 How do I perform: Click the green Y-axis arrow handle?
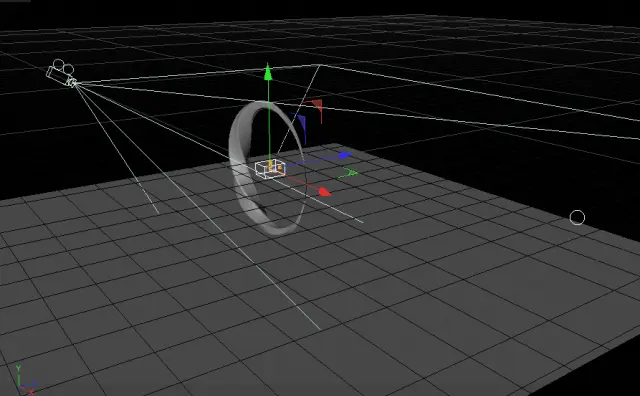pyautogui.click(x=268, y=71)
